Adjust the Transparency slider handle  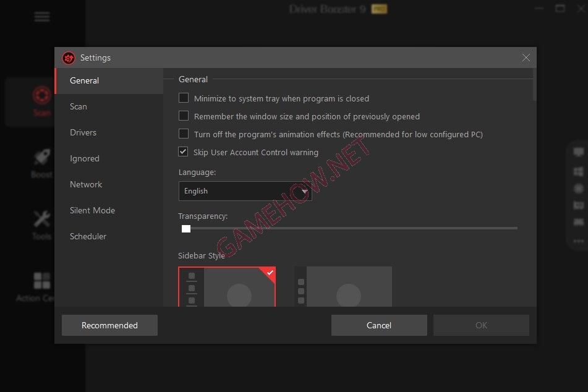point(185,228)
